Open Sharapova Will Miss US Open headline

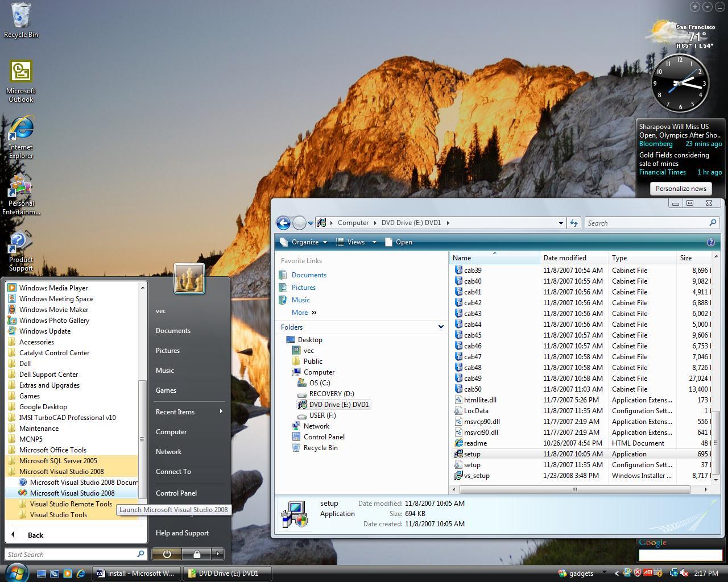point(680,131)
